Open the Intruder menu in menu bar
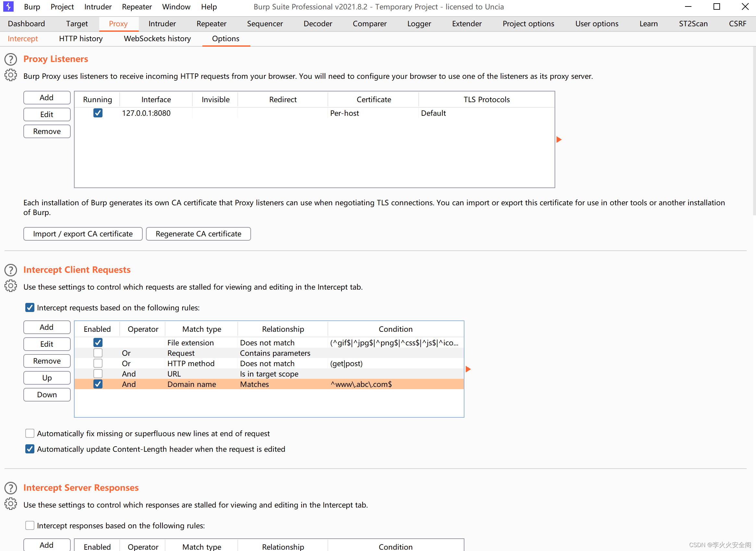This screenshot has height=551, width=756. (x=98, y=7)
